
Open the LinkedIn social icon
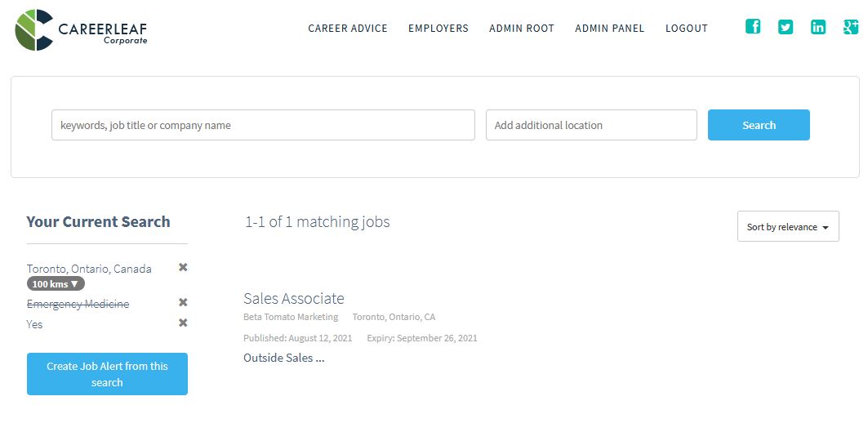pyautogui.click(x=817, y=27)
